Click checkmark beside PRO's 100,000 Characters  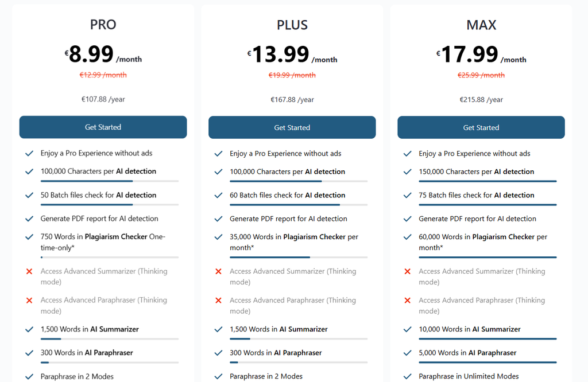point(29,171)
